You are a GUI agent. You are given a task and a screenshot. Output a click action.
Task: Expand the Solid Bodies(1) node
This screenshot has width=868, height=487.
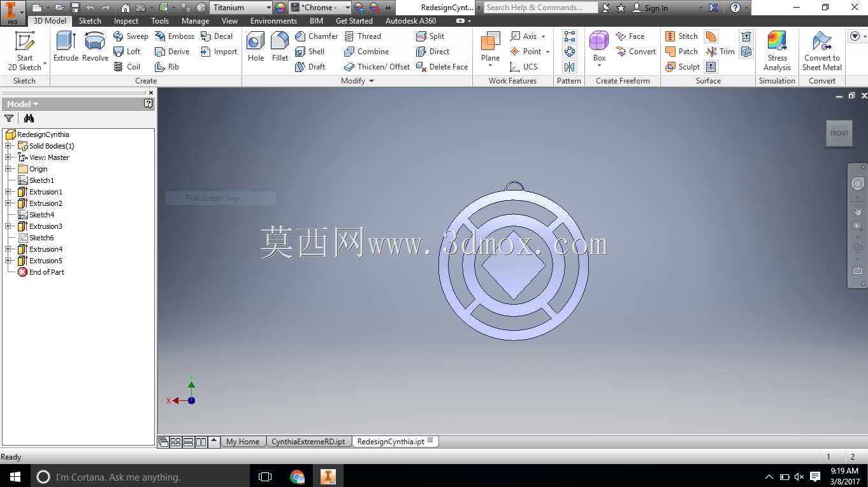[8, 146]
